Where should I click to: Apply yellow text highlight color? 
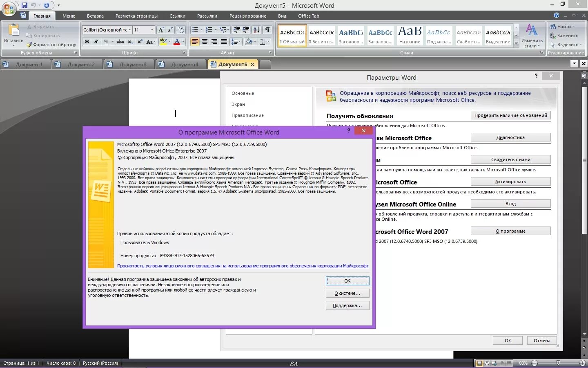click(x=163, y=42)
